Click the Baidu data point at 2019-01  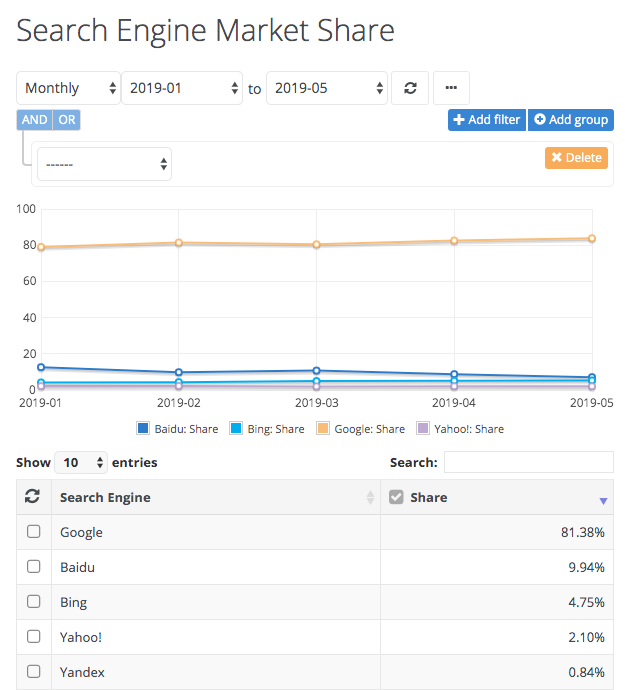pos(41,367)
